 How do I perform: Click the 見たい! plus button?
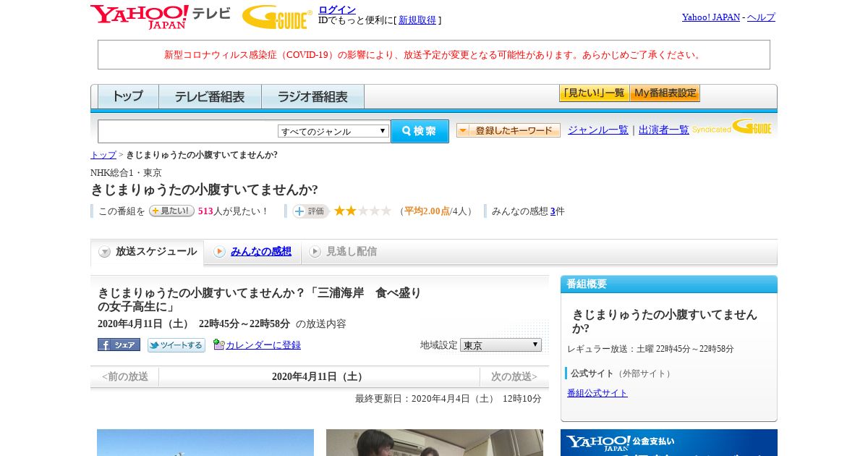click(171, 211)
